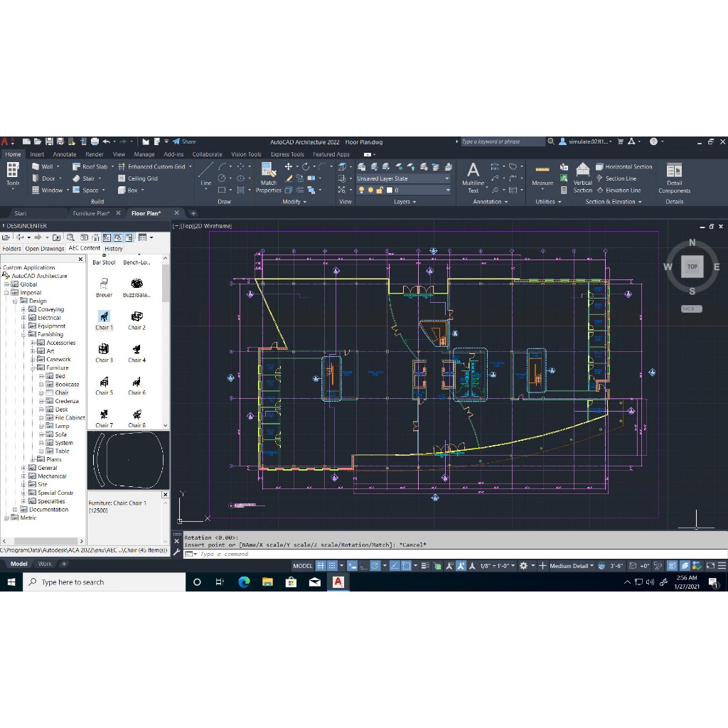Click the TOP face of ViewCube

click(692, 267)
